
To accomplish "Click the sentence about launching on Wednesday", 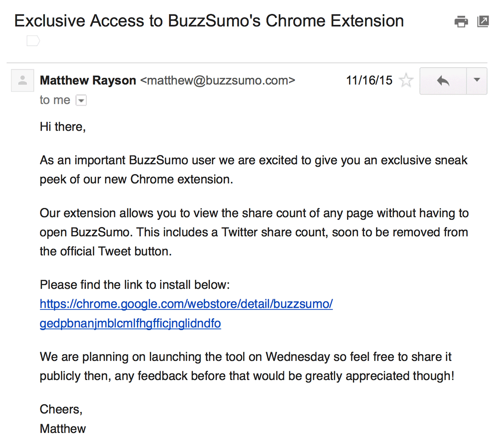I will [x=247, y=366].
